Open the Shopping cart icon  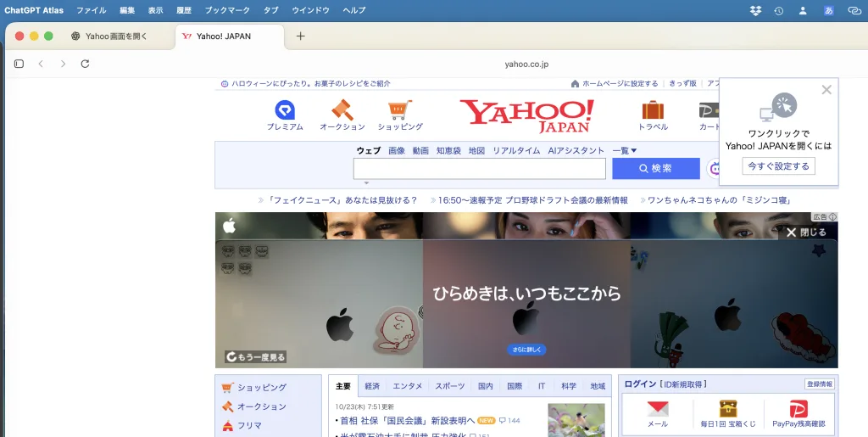coord(400,110)
